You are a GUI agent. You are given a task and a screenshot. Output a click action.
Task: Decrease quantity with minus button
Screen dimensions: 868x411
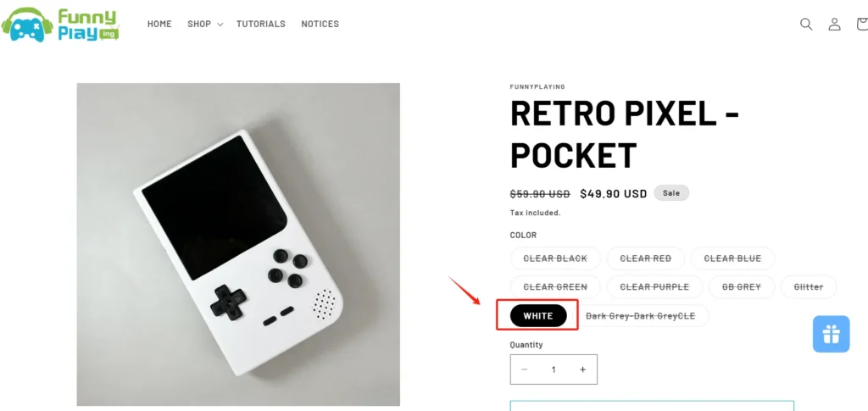click(525, 369)
